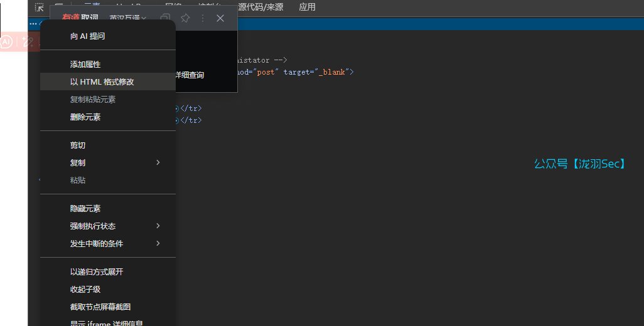Click the first closing tr tag line
Viewport: 644px width, 326px height.
(191, 108)
